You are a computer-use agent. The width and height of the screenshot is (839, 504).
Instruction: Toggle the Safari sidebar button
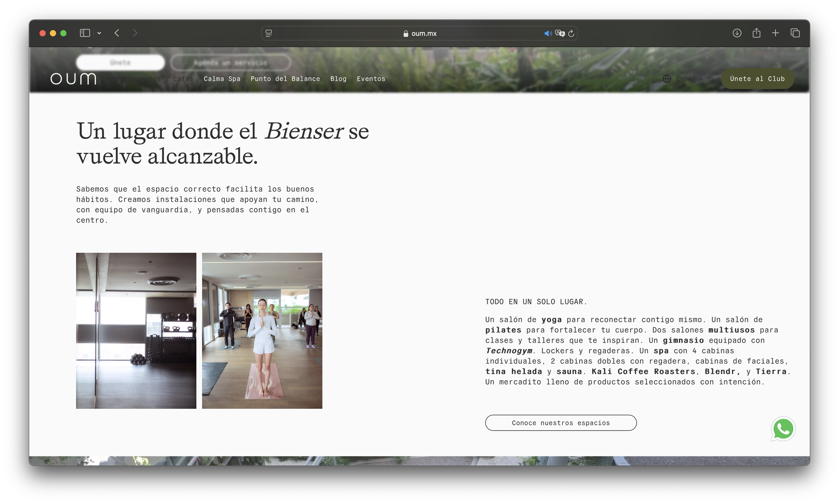(85, 33)
